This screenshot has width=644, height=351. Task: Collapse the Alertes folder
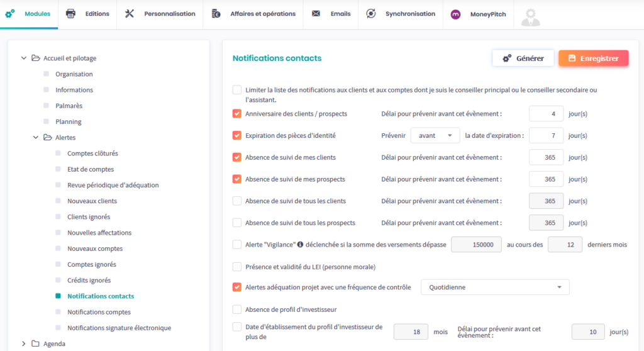[x=36, y=138]
